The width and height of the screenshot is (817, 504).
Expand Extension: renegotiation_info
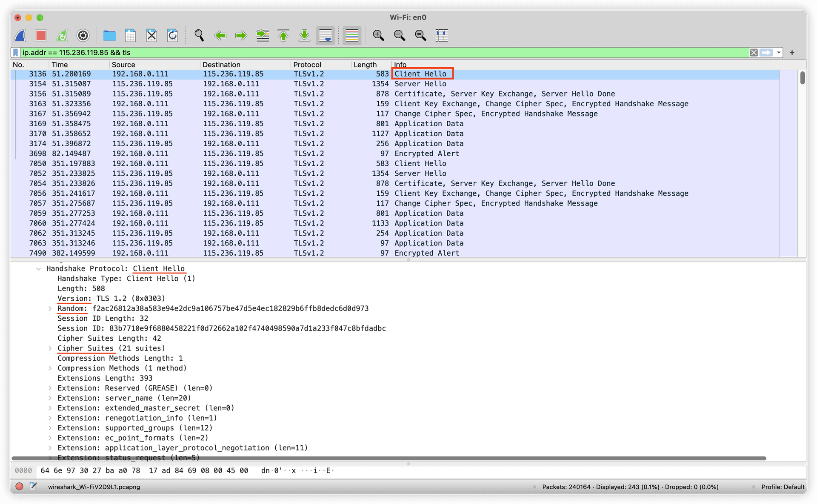click(x=50, y=418)
